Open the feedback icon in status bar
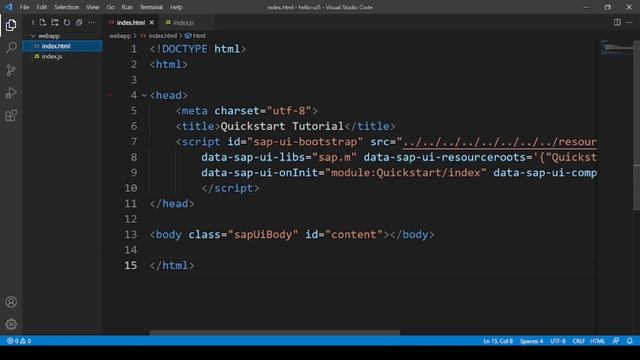This screenshot has height=360, width=640. [x=616, y=341]
